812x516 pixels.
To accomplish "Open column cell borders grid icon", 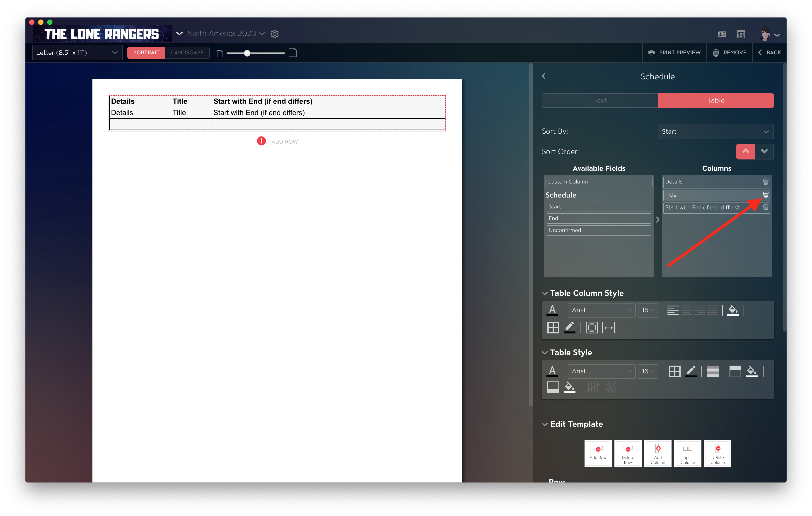I will point(553,328).
